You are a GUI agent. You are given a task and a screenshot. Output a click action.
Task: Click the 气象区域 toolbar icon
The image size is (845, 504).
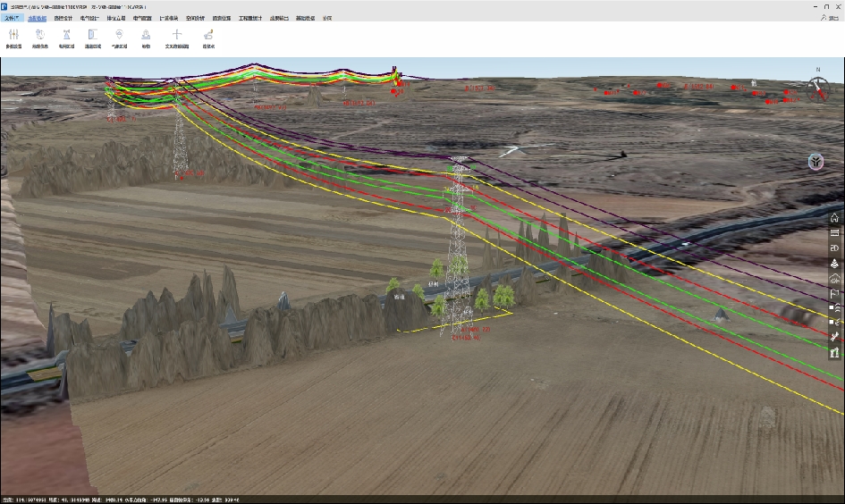coord(119,36)
